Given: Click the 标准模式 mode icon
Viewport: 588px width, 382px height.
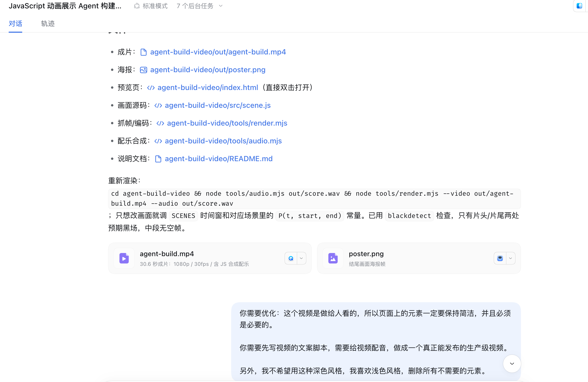Looking at the screenshot, I should 137,6.
